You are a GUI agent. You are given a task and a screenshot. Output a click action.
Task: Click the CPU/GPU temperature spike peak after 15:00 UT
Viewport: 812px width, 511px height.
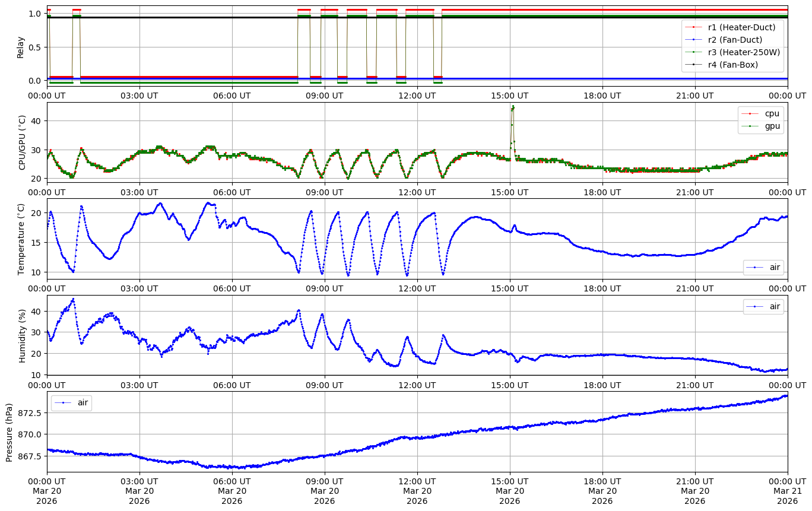coord(513,107)
